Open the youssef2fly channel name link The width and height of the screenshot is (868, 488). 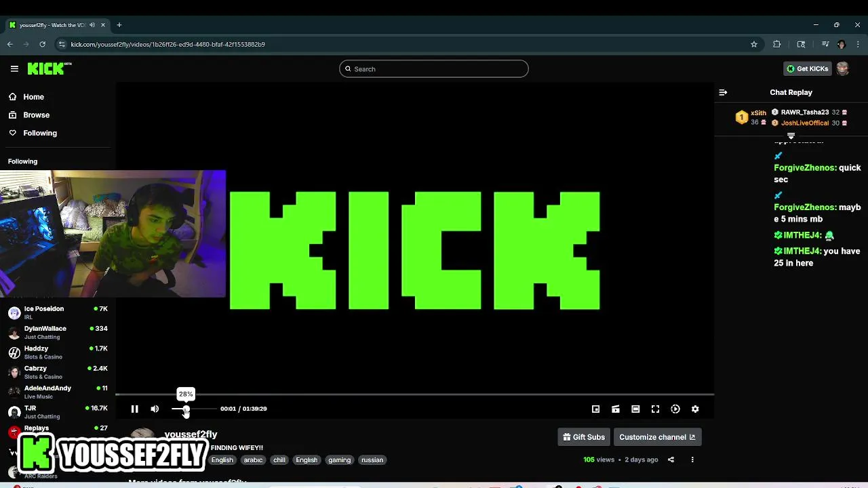click(191, 434)
